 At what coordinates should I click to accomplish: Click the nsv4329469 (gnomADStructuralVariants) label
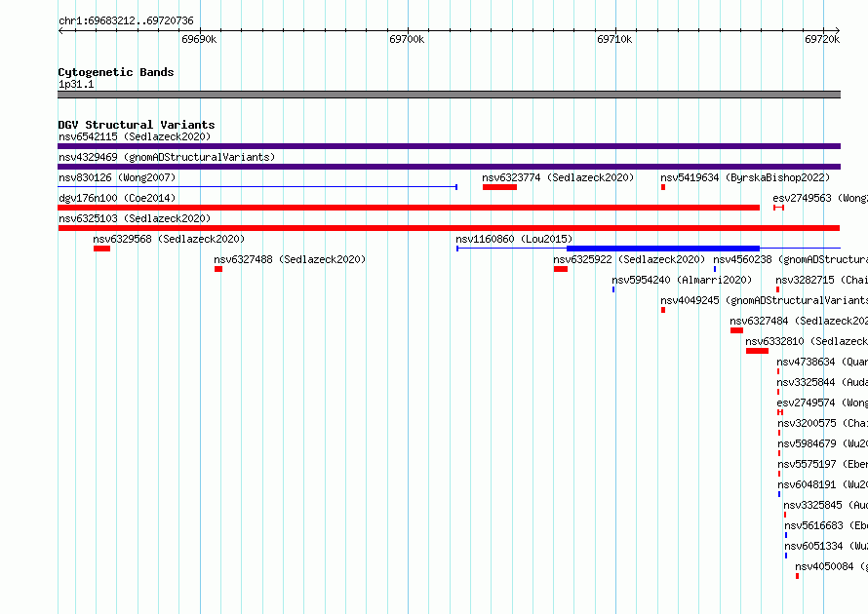(167, 157)
